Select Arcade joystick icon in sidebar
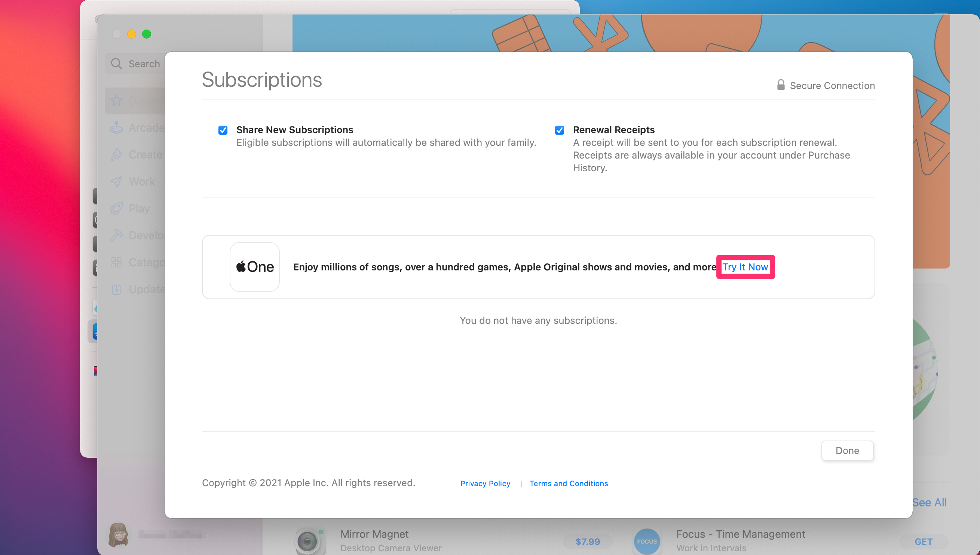980x555 pixels. 116,128
